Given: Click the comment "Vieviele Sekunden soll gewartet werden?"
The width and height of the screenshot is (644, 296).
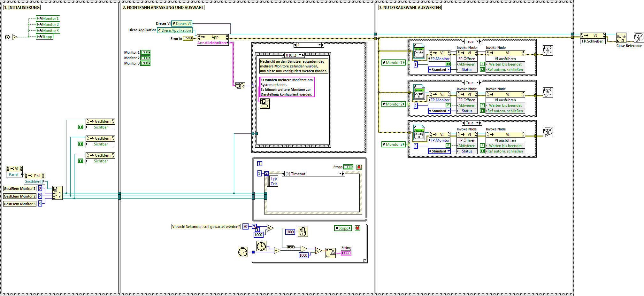Looking at the screenshot, I should point(206,227).
